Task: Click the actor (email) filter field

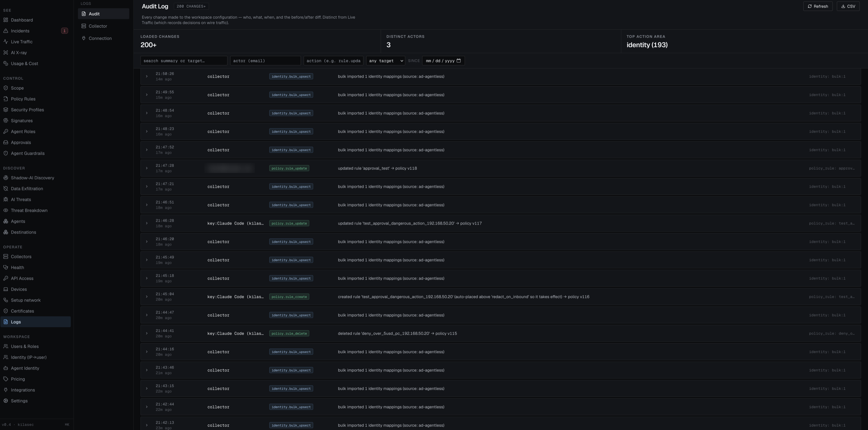Action: (x=265, y=60)
